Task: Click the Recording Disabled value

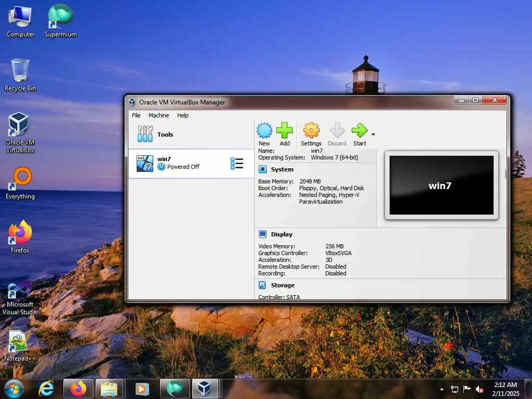Action: pos(336,273)
